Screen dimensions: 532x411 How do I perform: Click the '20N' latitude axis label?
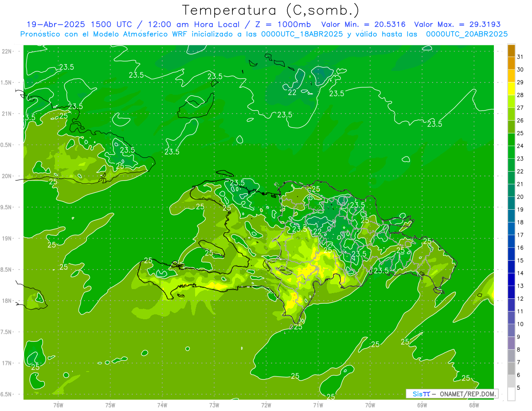click(x=6, y=176)
